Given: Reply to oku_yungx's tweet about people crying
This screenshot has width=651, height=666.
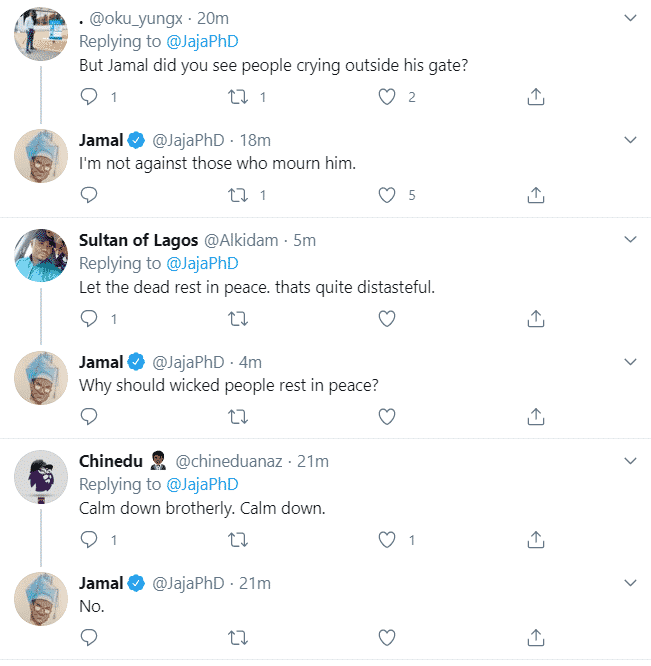Looking at the screenshot, I should pos(89,97).
